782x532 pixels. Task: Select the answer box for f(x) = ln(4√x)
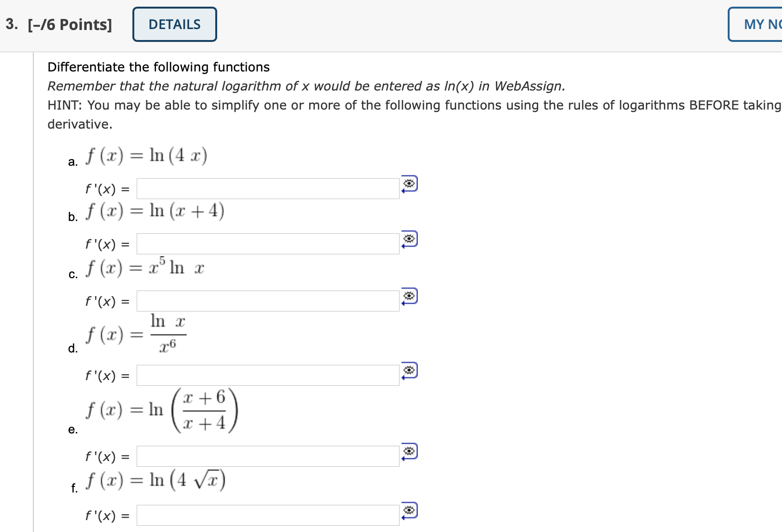[268, 515]
